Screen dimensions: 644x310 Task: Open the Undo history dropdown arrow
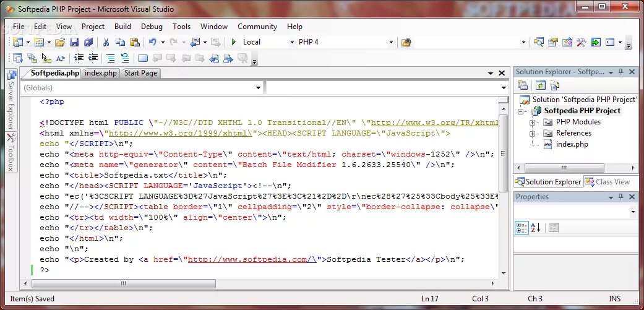pyautogui.click(x=163, y=42)
